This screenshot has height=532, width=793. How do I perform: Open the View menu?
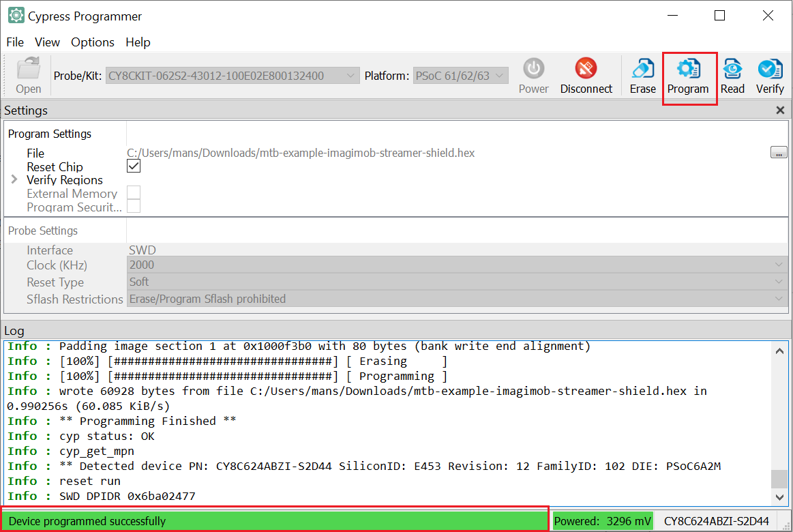48,42
